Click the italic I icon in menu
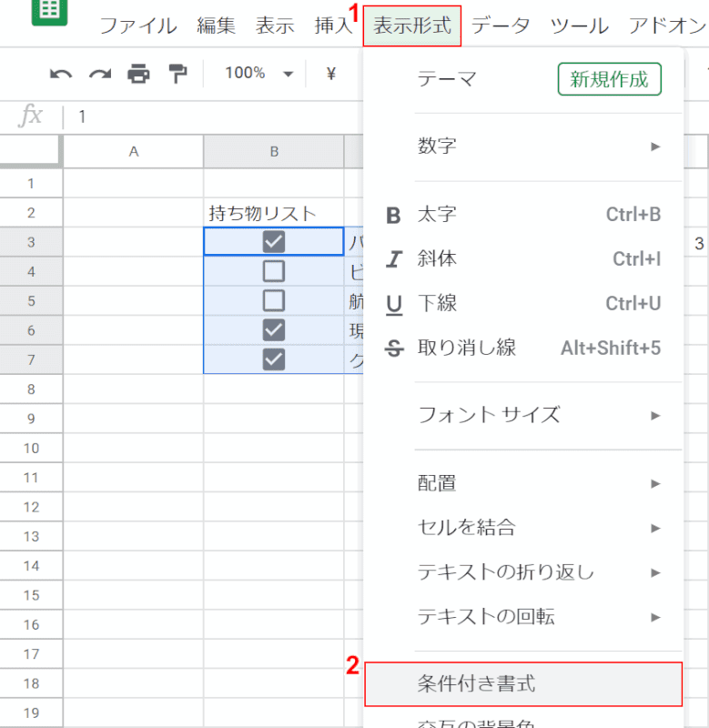The height and width of the screenshot is (728, 709). [394, 259]
